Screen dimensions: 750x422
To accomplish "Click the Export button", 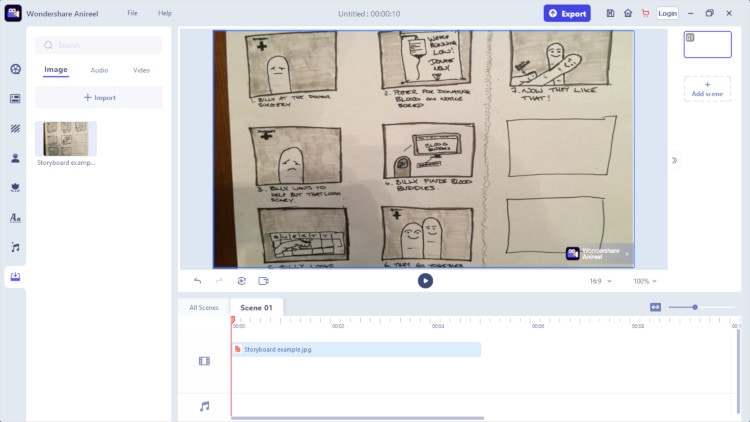I will [567, 13].
